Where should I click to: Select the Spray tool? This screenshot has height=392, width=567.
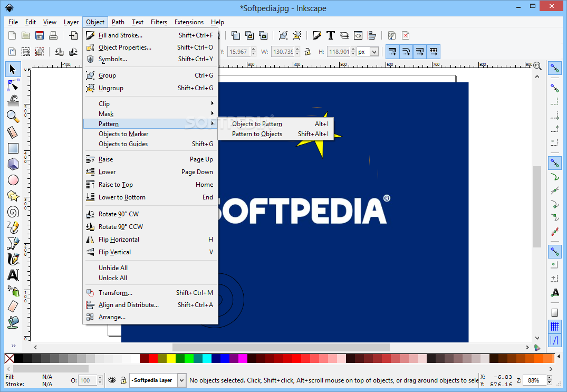tap(13, 290)
